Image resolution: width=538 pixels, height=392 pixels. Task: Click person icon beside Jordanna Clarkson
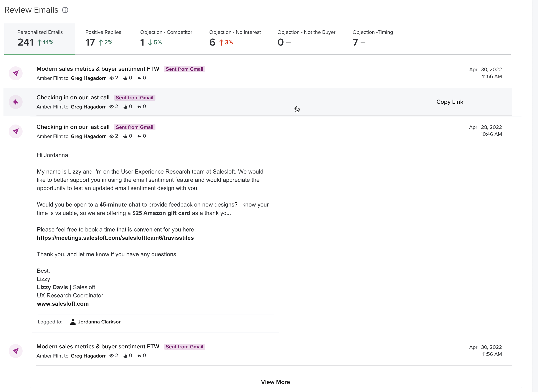click(73, 322)
